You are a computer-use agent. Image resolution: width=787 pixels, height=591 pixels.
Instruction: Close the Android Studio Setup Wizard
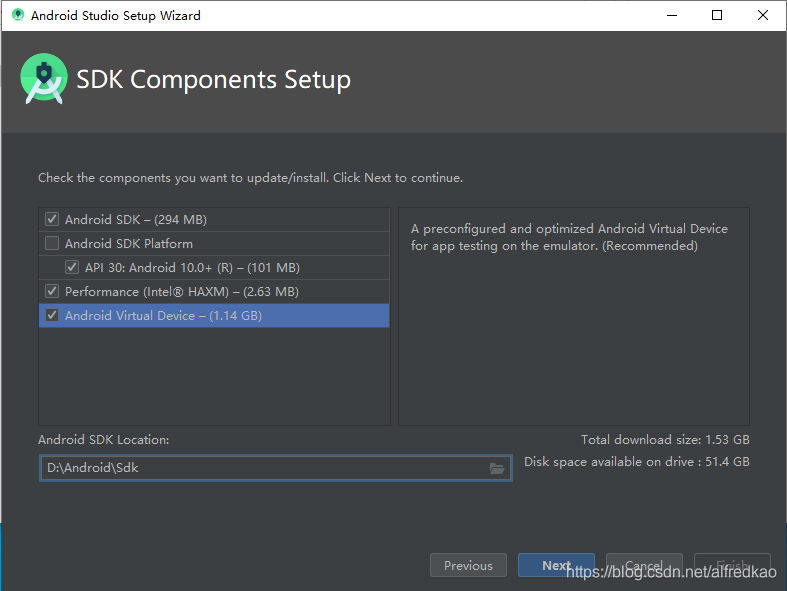[763, 15]
